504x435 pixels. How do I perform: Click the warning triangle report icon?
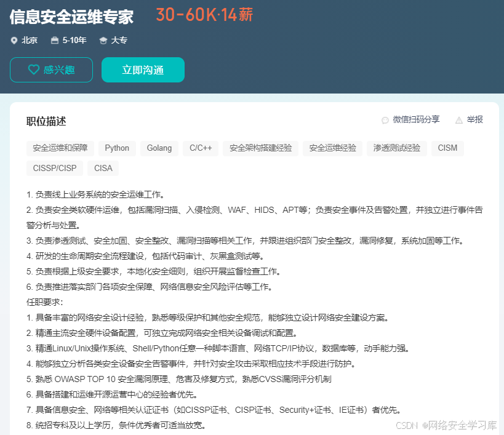(x=459, y=120)
